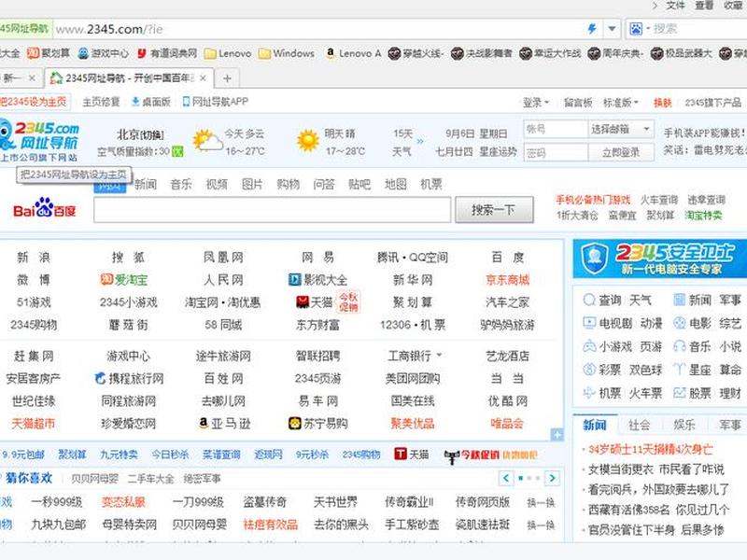This screenshot has width=747, height=560.
Task: Select the 音乐 search tab
Action: (x=181, y=184)
